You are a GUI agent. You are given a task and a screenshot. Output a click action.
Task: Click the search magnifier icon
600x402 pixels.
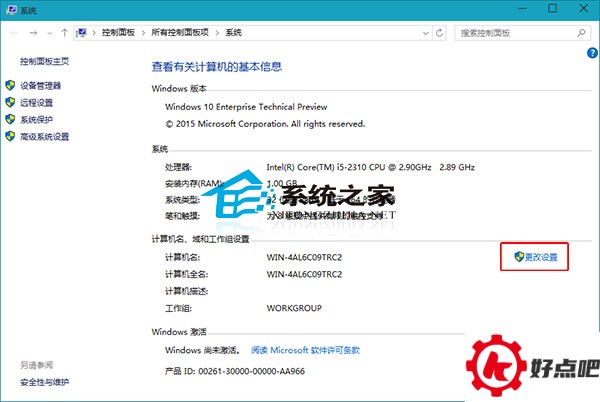581,33
